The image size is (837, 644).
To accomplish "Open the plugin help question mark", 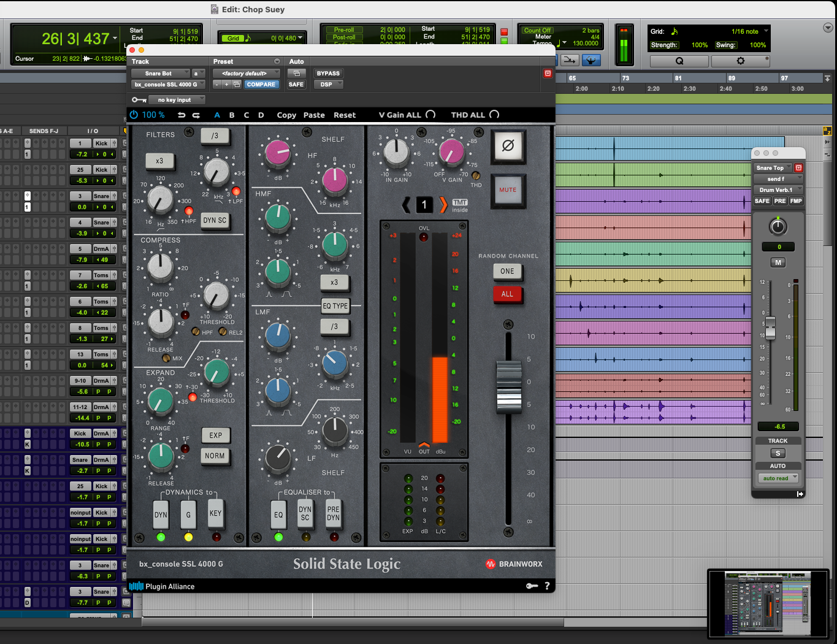I will (547, 586).
